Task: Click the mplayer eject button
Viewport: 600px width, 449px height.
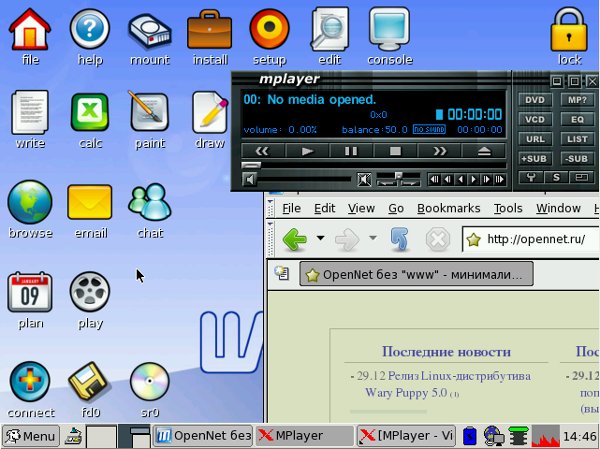Action: point(484,151)
